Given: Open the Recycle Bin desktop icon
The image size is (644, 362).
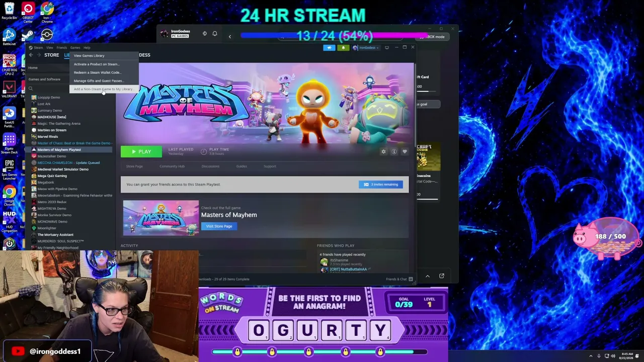Looking at the screenshot, I should coord(9,11).
